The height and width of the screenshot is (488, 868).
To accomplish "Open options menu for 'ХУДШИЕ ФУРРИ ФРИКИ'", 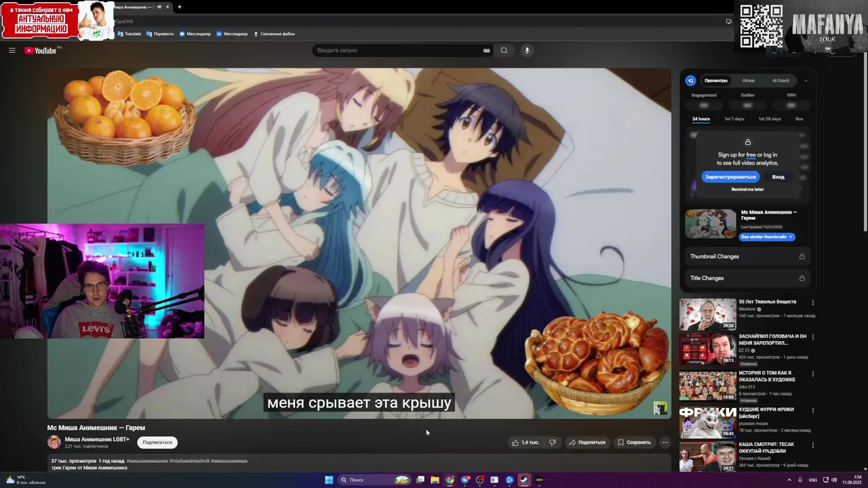I will click(812, 411).
